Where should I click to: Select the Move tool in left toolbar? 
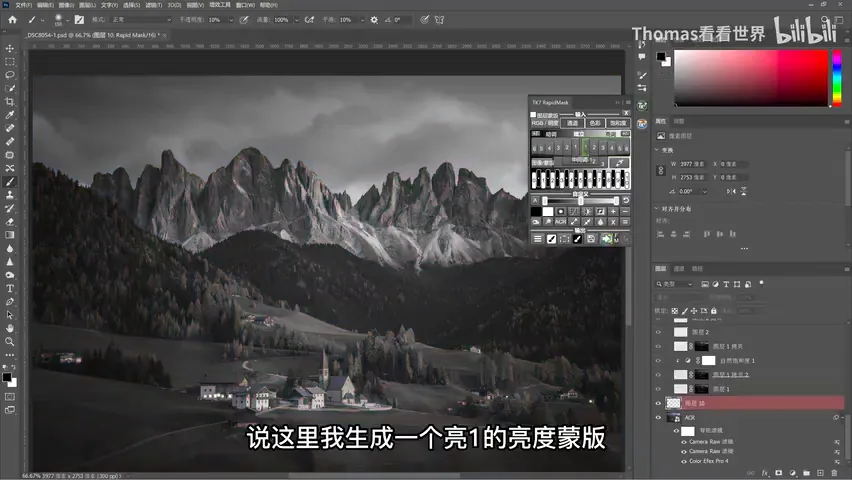[x=10, y=48]
